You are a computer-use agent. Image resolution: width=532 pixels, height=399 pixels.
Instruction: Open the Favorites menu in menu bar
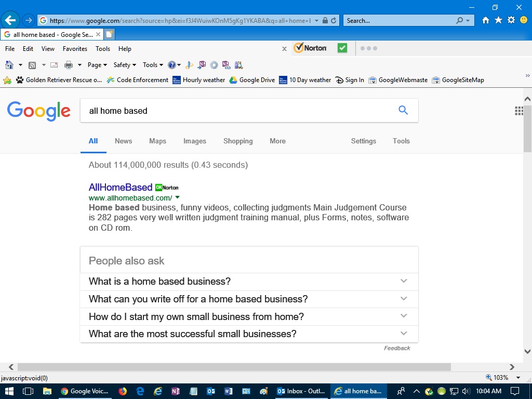point(75,49)
